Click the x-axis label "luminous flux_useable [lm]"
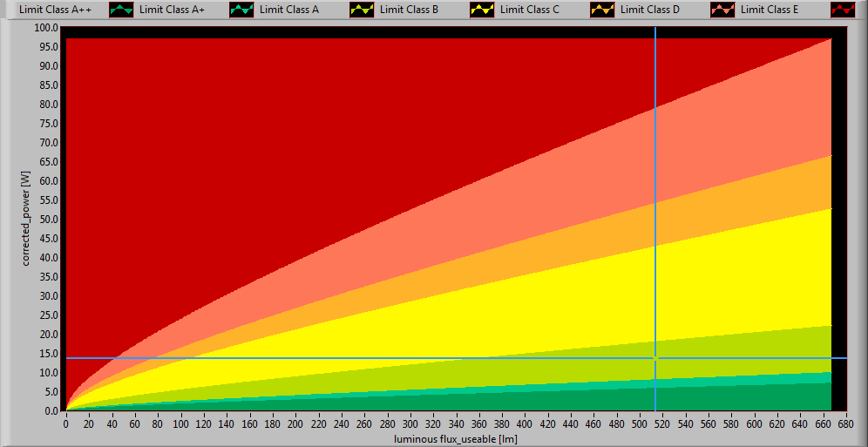This screenshot has width=868, height=447. tap(455, 438)
